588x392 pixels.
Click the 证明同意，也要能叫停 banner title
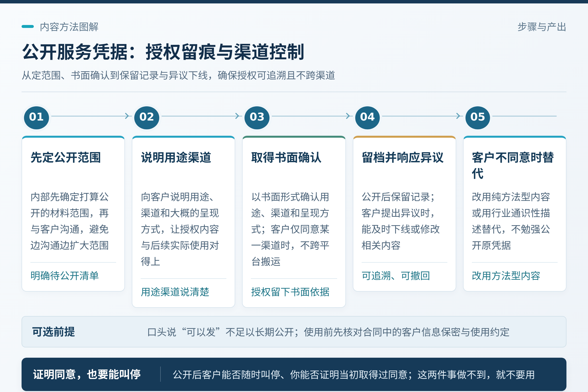point(87,374)
